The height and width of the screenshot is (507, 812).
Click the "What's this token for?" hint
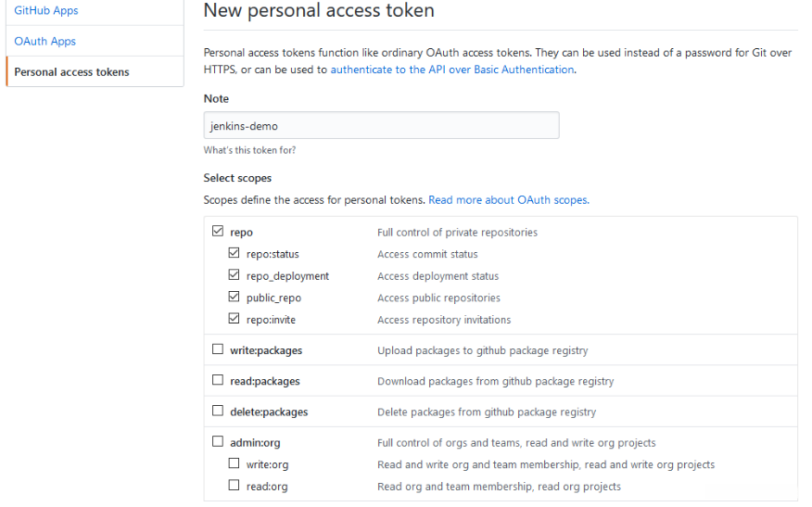click(249, 150)
